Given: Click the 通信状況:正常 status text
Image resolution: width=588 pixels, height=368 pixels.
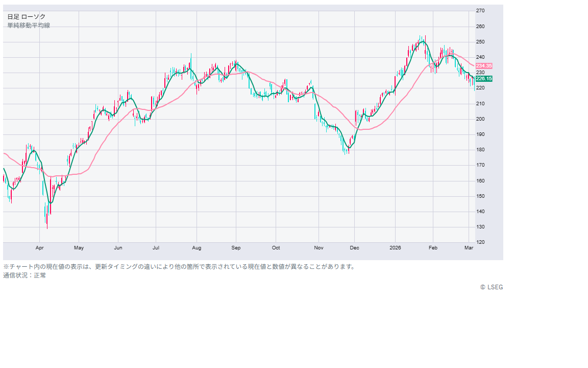Looking at the screenshot, I should 24,275.
